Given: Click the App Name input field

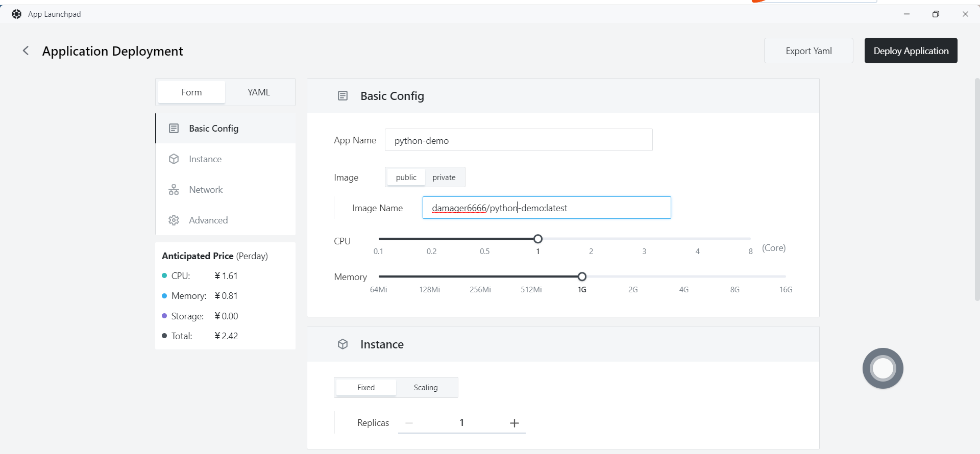Looking at the screenshot, I should coord(518,140).
